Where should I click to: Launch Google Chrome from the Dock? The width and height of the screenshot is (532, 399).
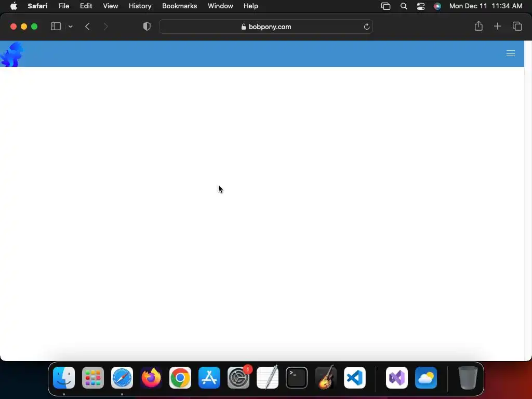[180, 378]
